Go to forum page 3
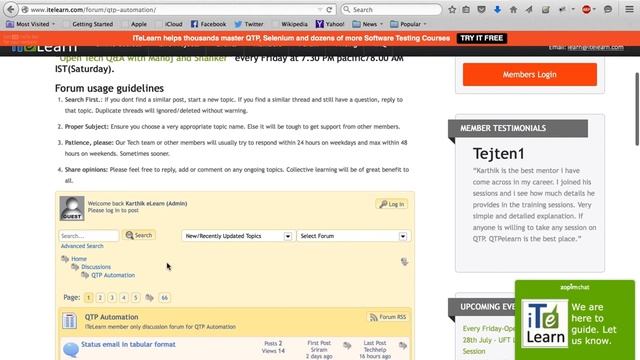The image size is (640, 360). coord(112,298)
